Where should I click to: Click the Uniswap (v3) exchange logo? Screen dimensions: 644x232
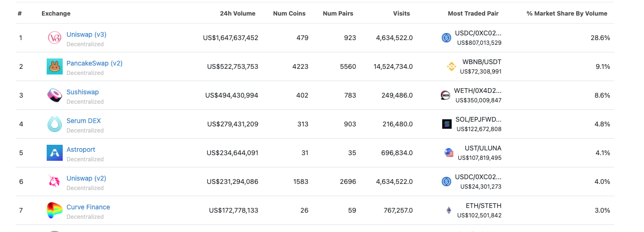tap(55, 38)
